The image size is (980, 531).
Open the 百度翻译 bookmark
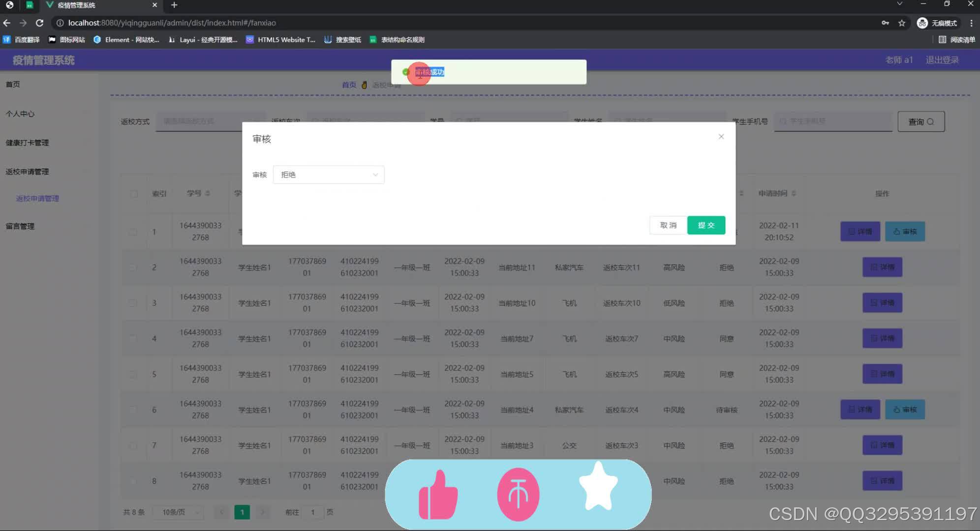coord(21,40)
